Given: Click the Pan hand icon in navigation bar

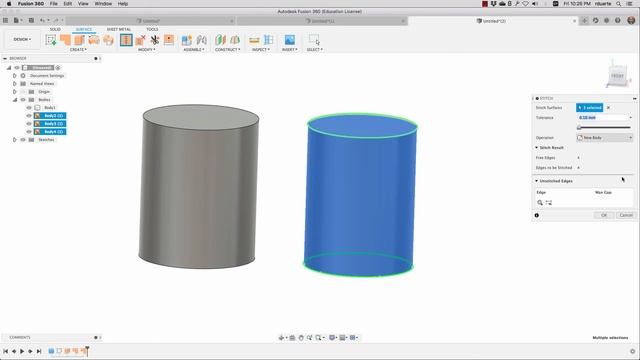Looking at the screenshot, I should coord(301,338).
